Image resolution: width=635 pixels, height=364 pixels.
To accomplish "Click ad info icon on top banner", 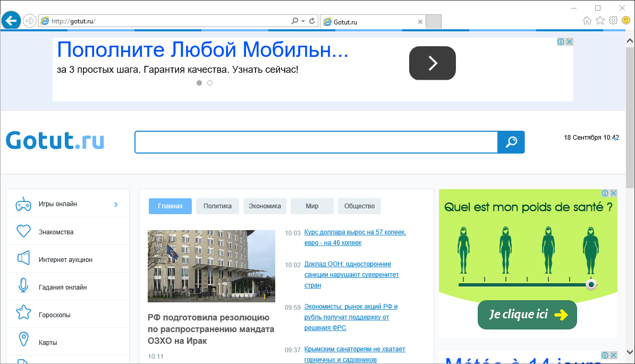I will click(x=561, y=41).
